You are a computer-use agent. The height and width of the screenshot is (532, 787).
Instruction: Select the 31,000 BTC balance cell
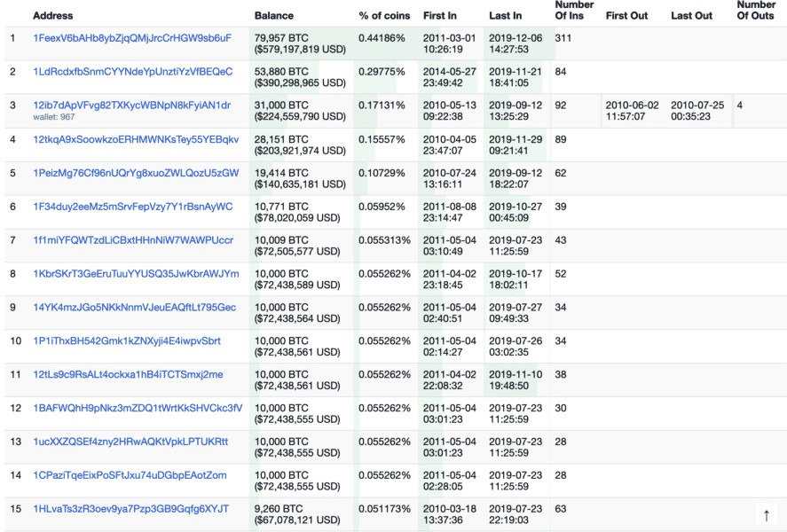tap(300, 111)
